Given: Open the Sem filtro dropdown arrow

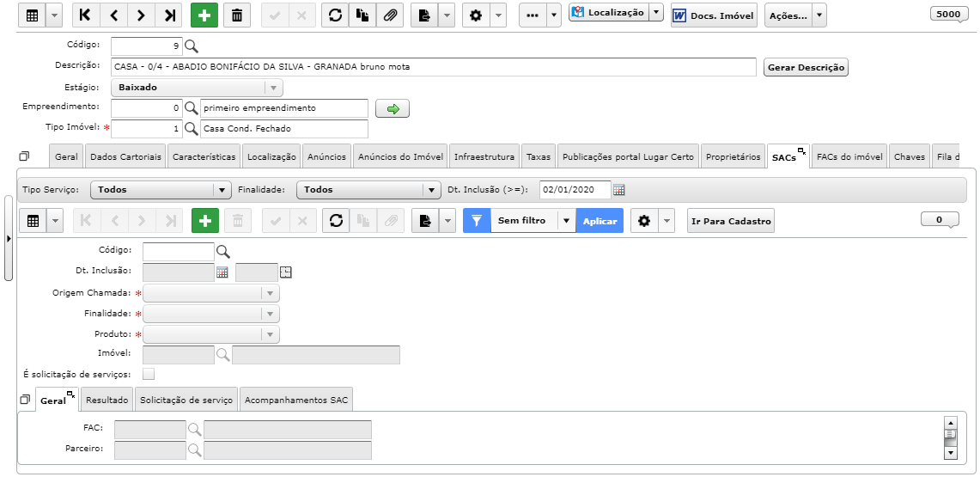Looking at the screenshot, I should 566,221.
